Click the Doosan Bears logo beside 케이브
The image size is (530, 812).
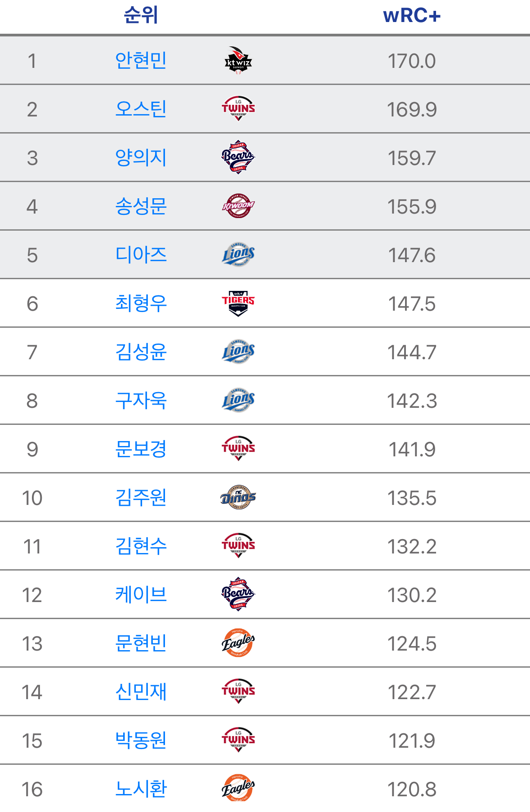tap(238, 594)
